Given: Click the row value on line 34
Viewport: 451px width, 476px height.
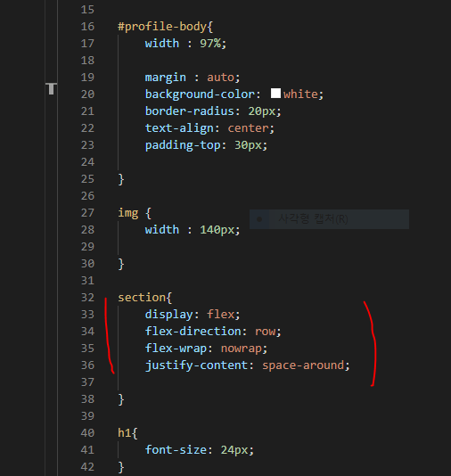Looking at the screenshot, I should click(265, 332).
